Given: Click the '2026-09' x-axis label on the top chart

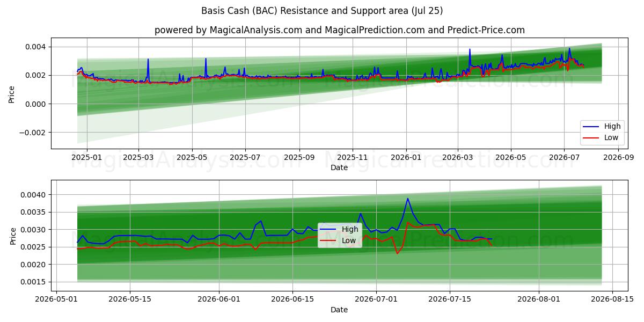Looking at the screenshot, I should click(619, 158).
